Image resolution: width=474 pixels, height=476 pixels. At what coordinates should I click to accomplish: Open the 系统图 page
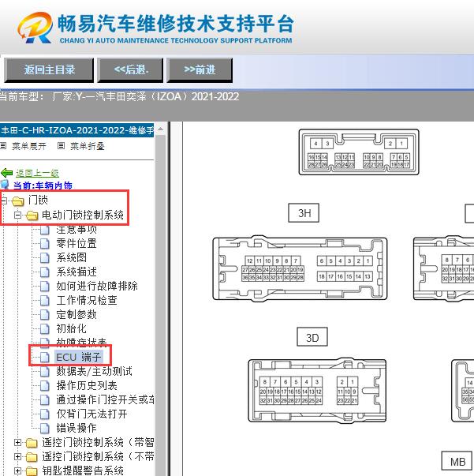pyautogui.click(x=71, y=257)
